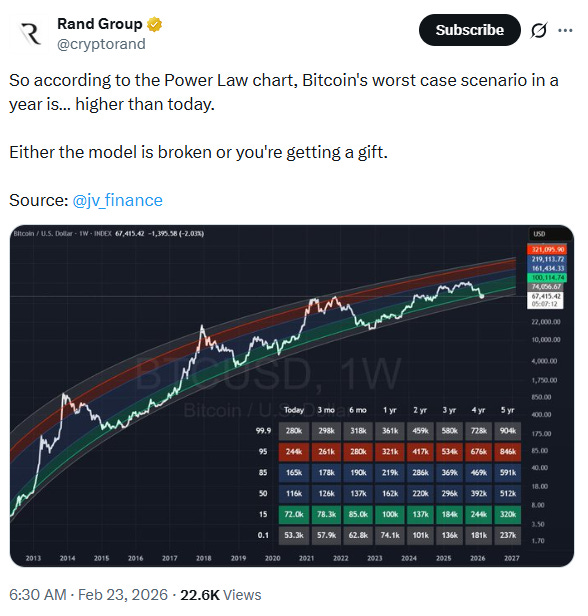Viewport: 588px width, 616px height.
Task: Click the gold verified badge
Action: click(x=154, y=24)
